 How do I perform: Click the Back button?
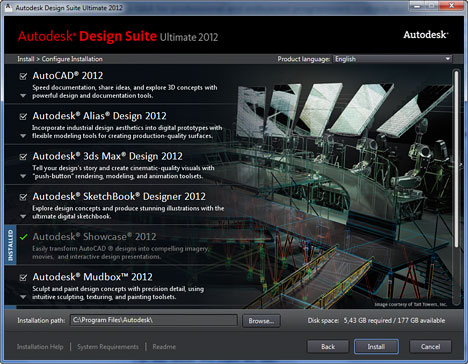[x=328, y=347]
